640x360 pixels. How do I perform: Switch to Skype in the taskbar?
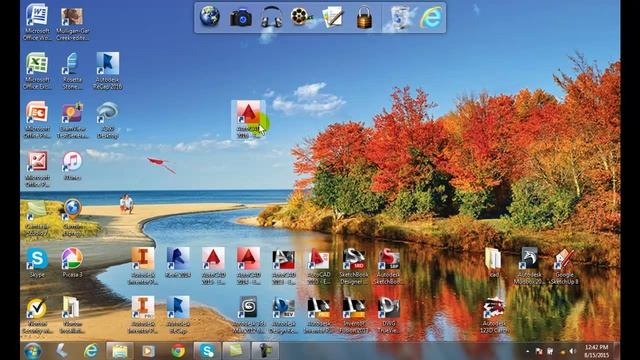pos(207,351)
